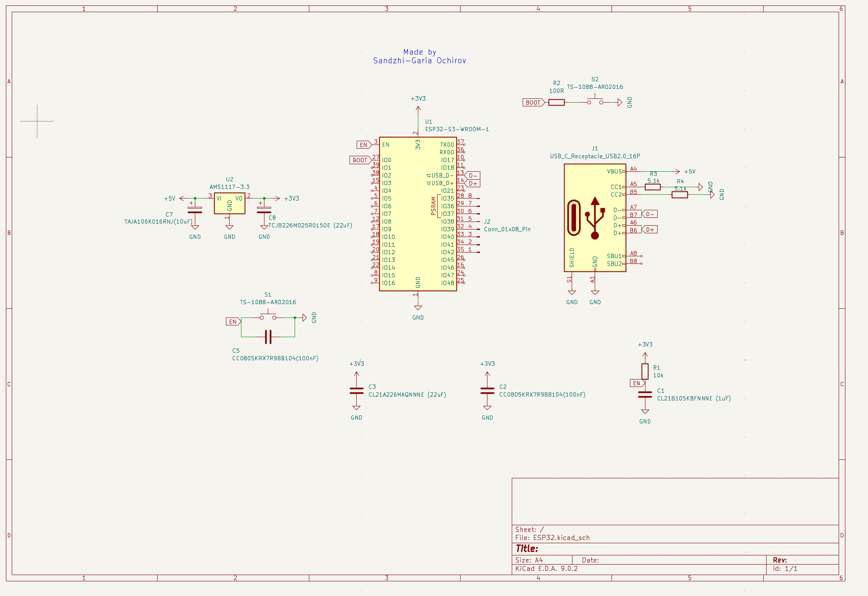Click the S2 push button switch symbol
868x596 pixels.
pos(595,101)
